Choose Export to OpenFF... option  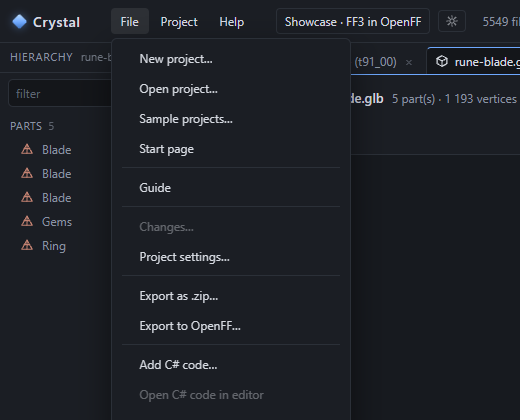tap(231, 326)
